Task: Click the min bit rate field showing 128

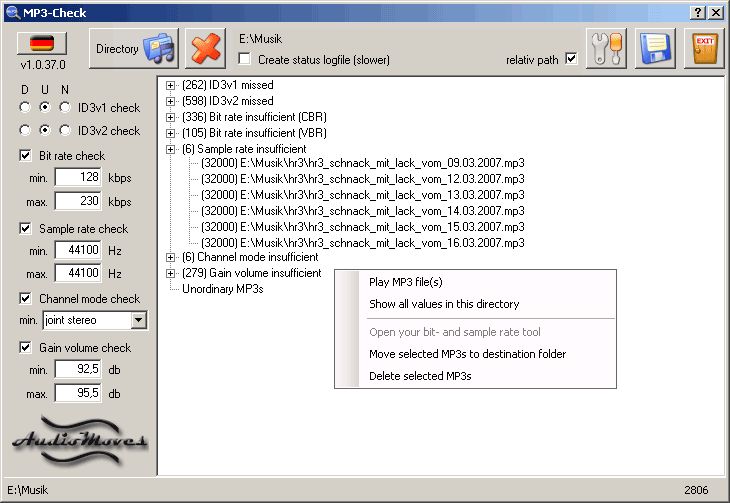Action: (x=78, y=177)
